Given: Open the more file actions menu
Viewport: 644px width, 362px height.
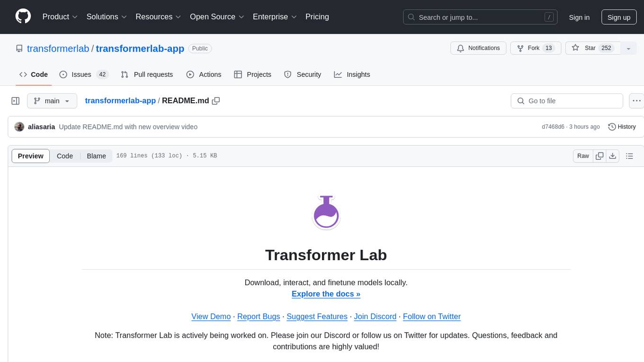Looking at the screenshot, I should click(x=636, y=101).
